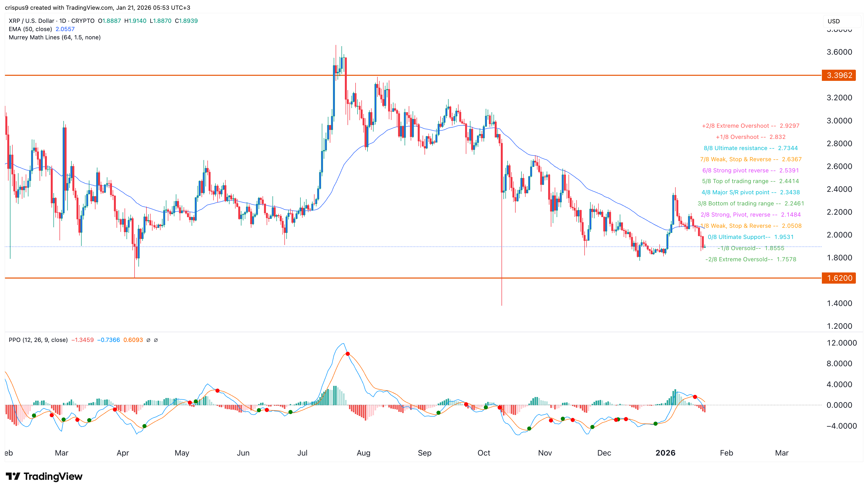Image resolution: width=868 pixels, height=491 pixels.
Task: Click the TradingView logo in the bottom-left corner
Action: pyautogui.click(x=44, y=476)
